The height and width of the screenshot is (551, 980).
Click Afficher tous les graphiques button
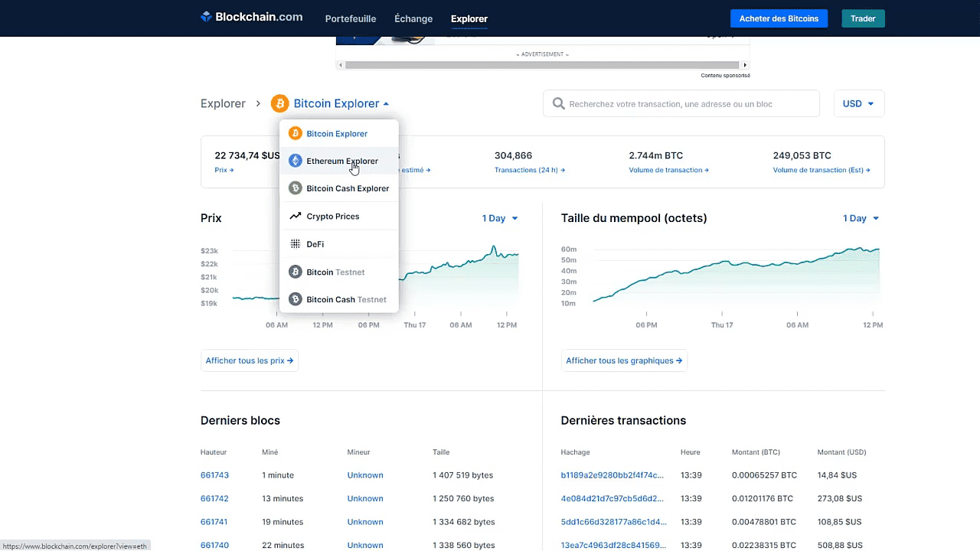coord(624,360)
